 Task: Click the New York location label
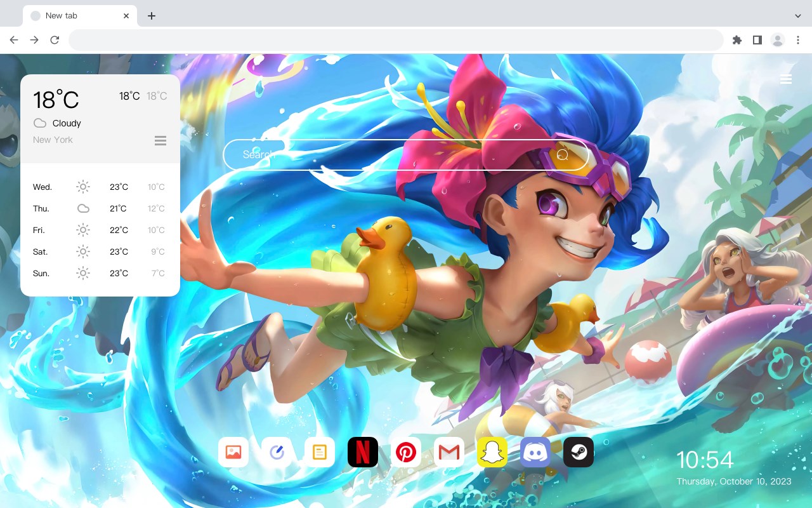pos(53,140)
